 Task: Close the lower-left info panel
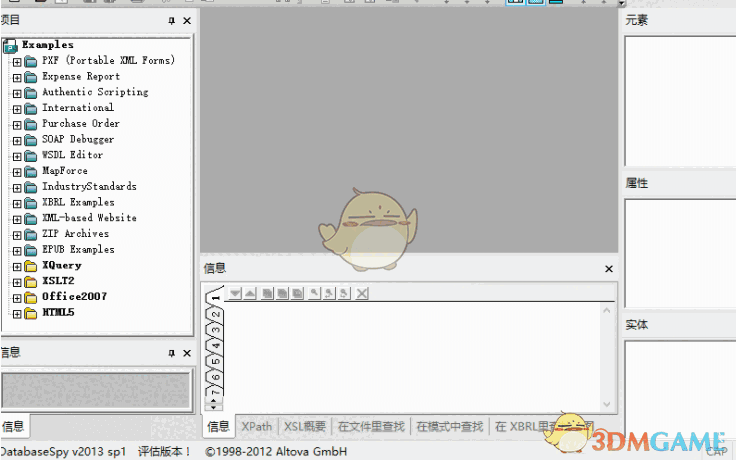coord(187,353)
